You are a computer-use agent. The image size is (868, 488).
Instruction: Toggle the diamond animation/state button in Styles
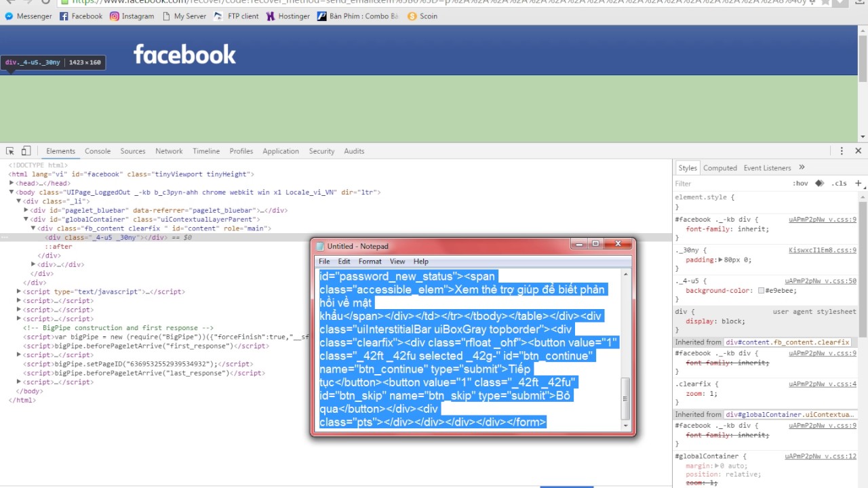pos(819,184)
